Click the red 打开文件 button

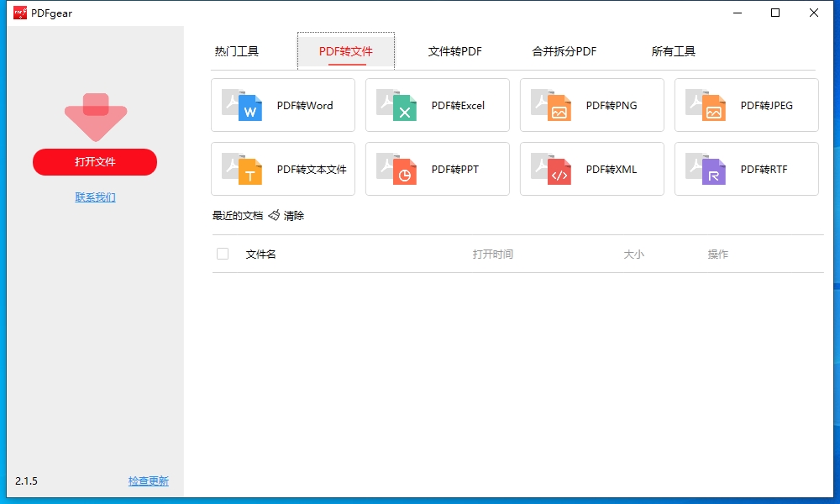point(95,162)
